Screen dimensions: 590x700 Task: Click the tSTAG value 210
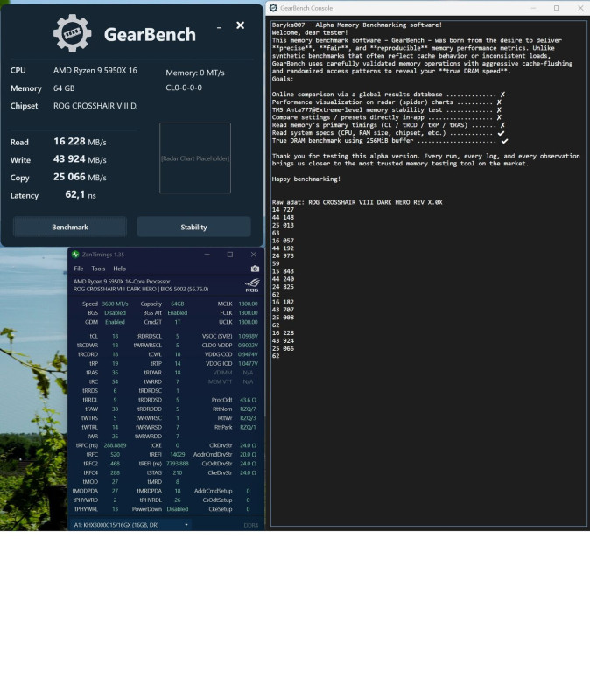click(178, 472)
